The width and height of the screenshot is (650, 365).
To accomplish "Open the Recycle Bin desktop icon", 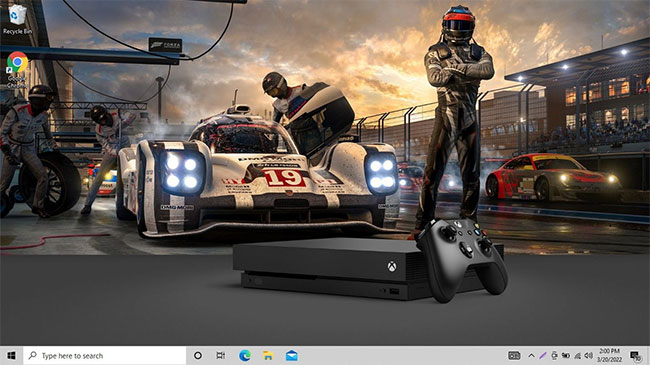I will pyautogui.click(x=17, y=19).
